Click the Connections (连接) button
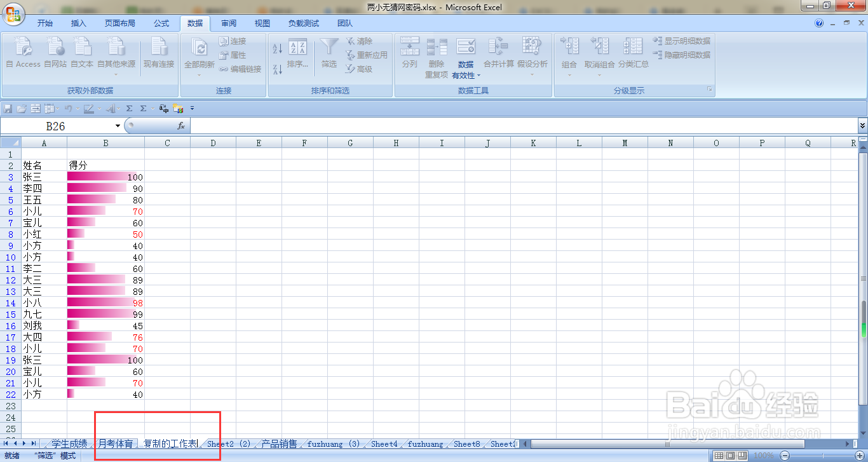 pyautogui.click(x=233, y=41)
